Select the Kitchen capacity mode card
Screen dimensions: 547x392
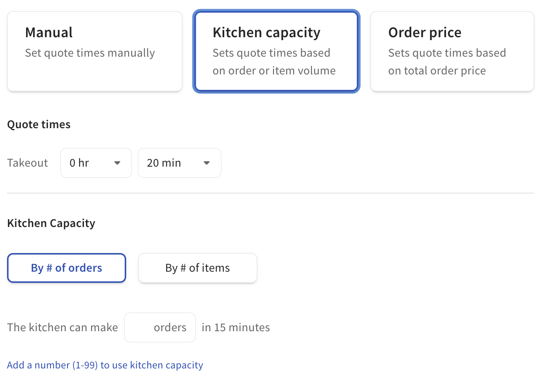coord(276,51)
